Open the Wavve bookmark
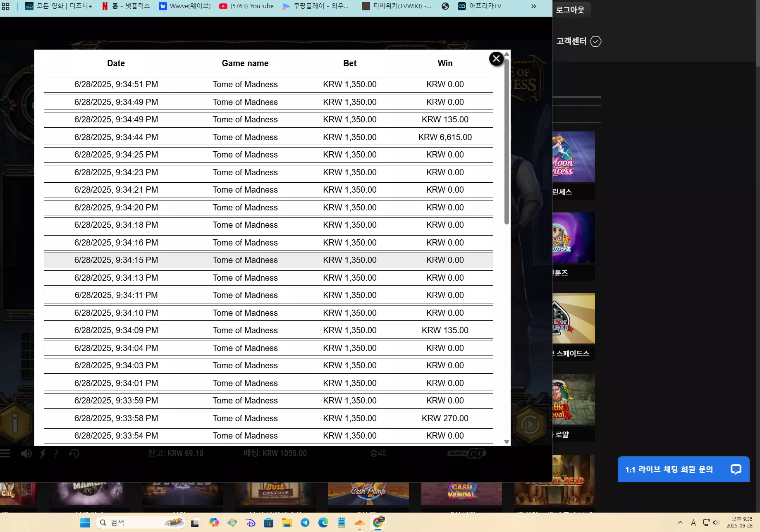Viewport: 760px width, 532px height. (x=185, y=6)
